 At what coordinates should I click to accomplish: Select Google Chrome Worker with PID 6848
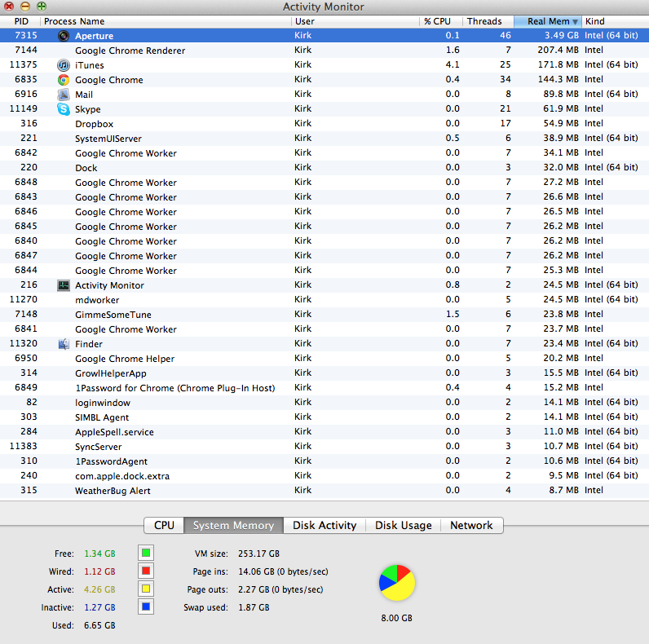pyautogui.click(x=324, y=183)
